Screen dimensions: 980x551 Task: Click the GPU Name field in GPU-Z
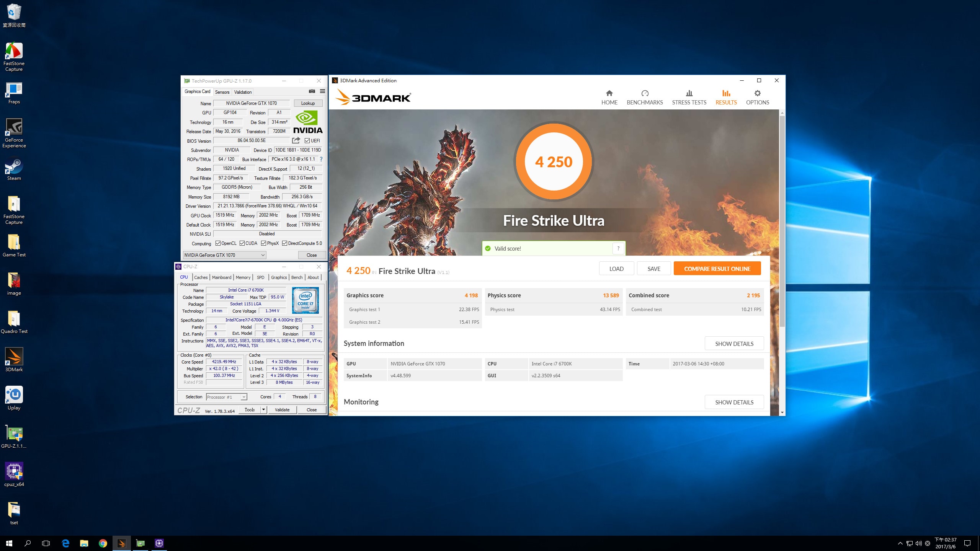point(251,103)
